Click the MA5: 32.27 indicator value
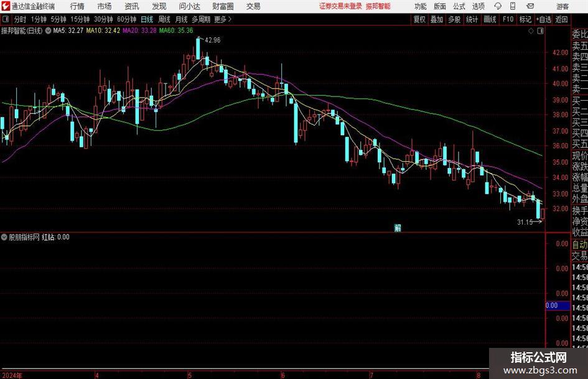Image resolution: width=588 pixels, height=379 pixels. tap(68, 30)
